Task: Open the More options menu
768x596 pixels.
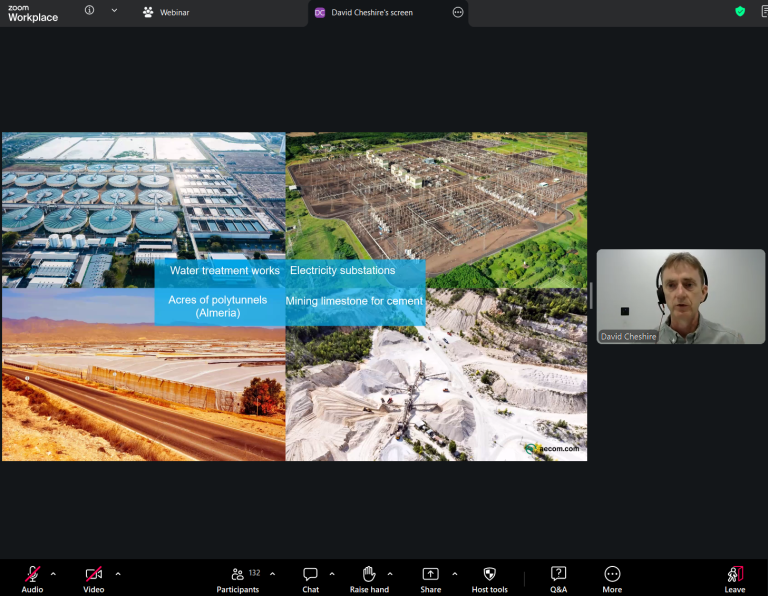Action: click(x=612, y=579)
